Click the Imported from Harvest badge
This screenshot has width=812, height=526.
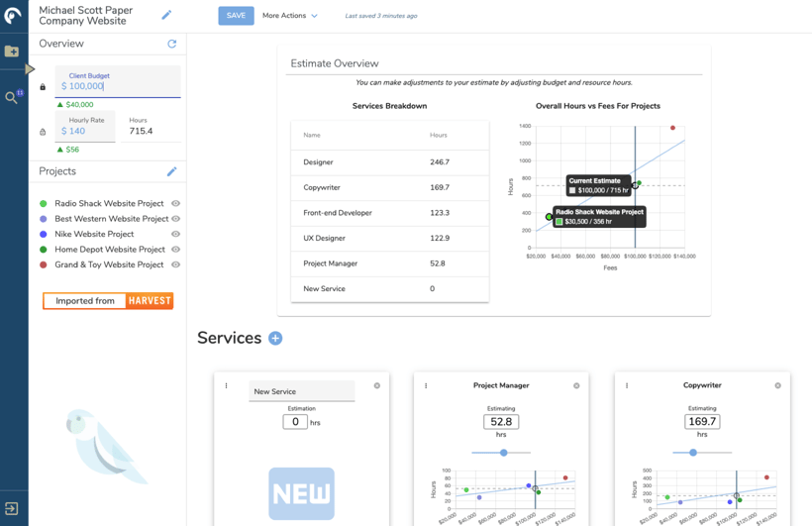pos(108,300)
